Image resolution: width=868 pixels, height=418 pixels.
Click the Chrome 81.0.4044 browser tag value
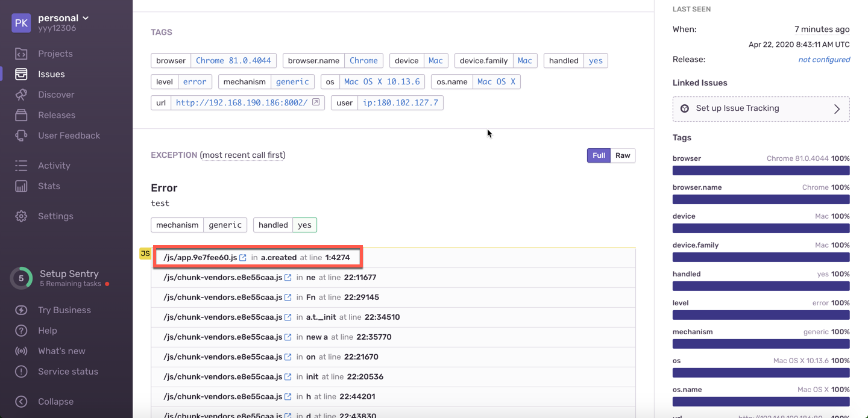click(233, 61)
